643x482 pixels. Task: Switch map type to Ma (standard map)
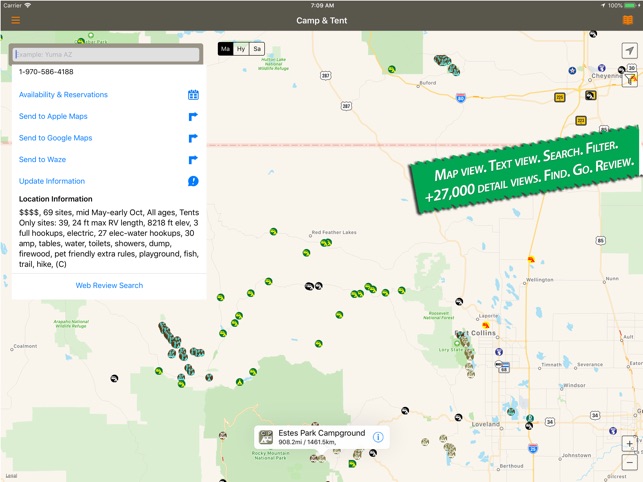tap(226, 49)
